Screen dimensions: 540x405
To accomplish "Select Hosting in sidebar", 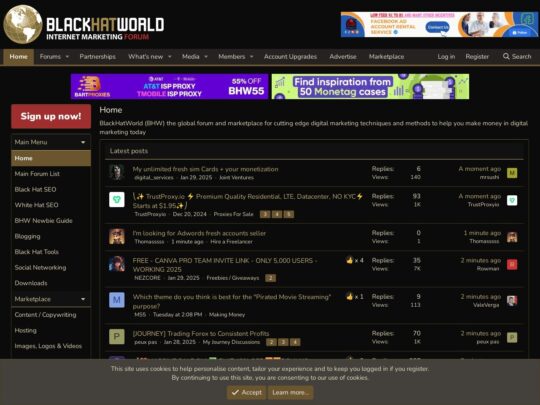I will [x=25, y=330].
